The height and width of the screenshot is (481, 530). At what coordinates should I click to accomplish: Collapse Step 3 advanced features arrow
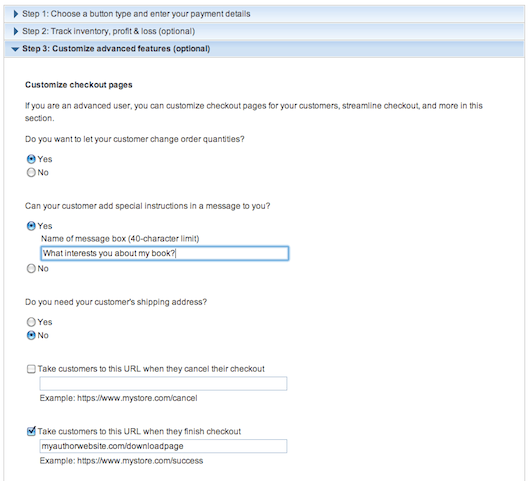click(x=15, y=49)
